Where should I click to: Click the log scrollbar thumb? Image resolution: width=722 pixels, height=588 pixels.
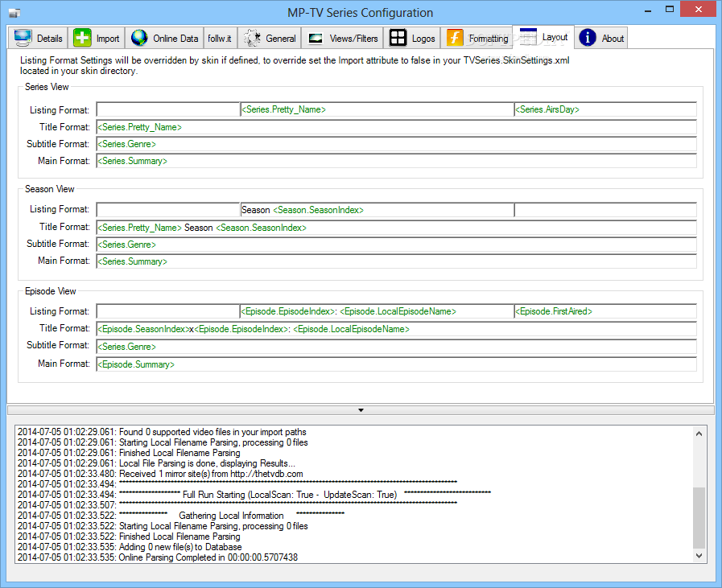pos(699,517)
